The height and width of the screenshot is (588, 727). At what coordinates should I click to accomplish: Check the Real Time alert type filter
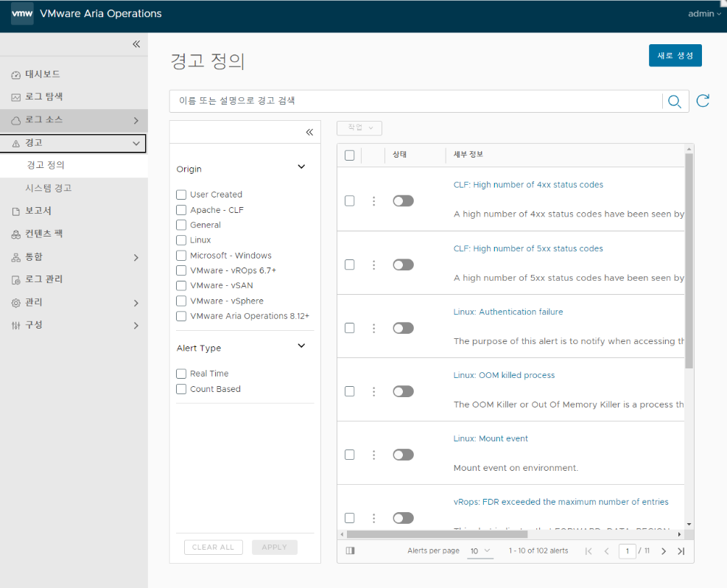click(x=181, y=374)
